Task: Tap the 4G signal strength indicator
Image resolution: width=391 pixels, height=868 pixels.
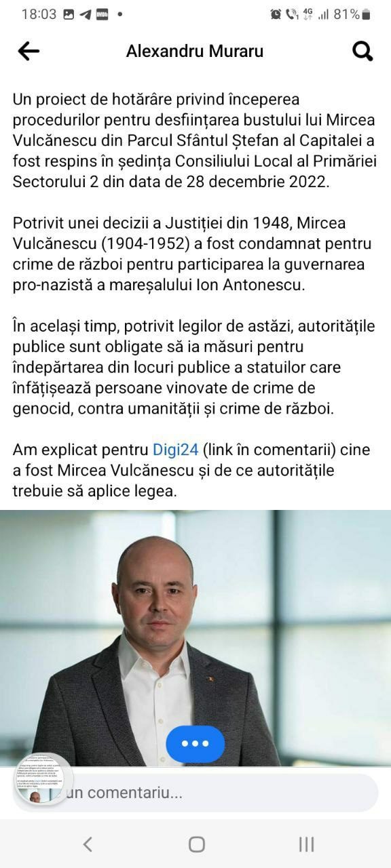Action: [316, 14]
